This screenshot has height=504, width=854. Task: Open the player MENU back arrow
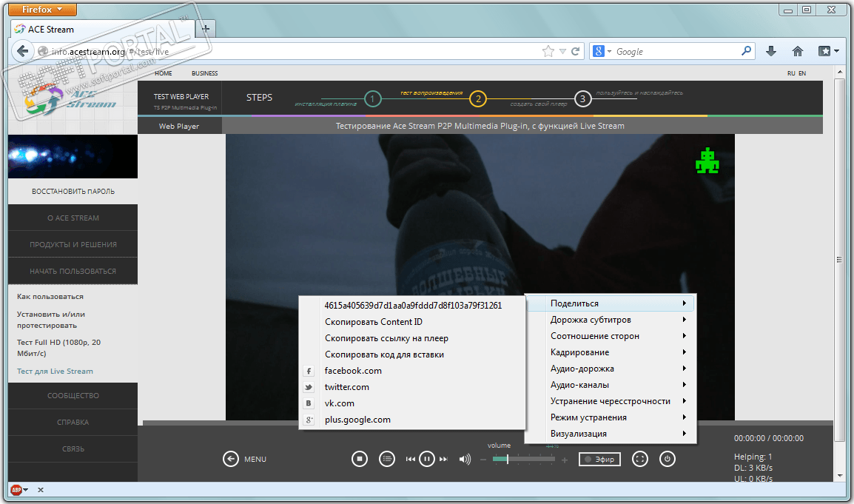tap(231, 459)
